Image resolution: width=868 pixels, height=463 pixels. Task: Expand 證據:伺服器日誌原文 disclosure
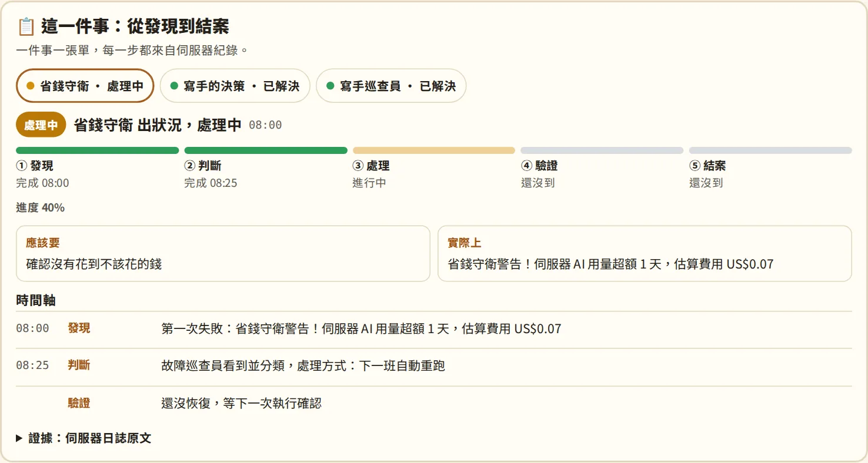point(84,438)
